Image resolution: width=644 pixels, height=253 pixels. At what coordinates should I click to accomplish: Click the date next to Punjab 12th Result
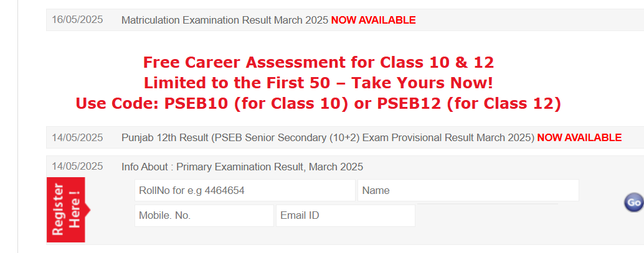(x=77, y=137)
